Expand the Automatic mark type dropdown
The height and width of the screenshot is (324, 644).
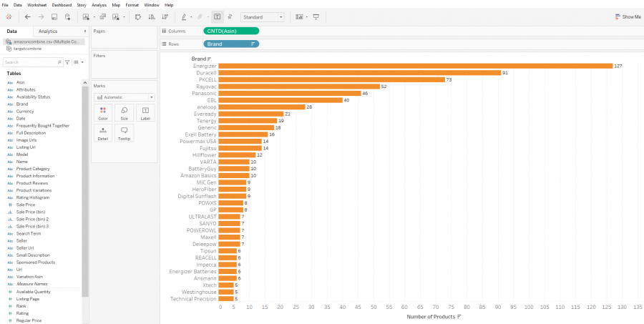click(125, 97)
